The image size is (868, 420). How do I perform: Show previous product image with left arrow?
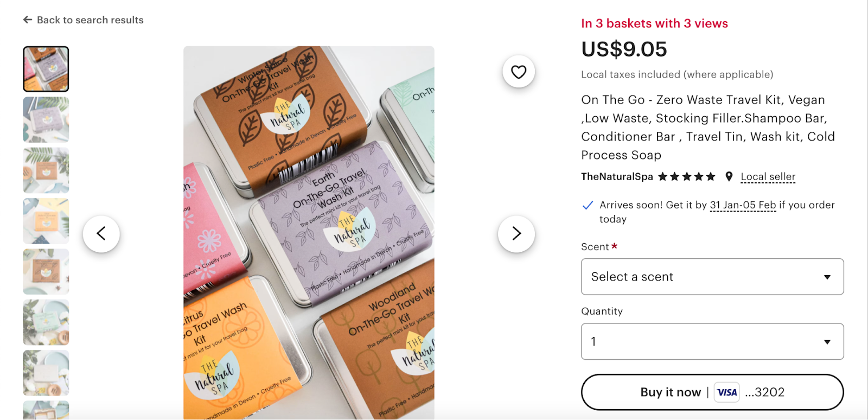pyautogui.click(x=101, y=234)
